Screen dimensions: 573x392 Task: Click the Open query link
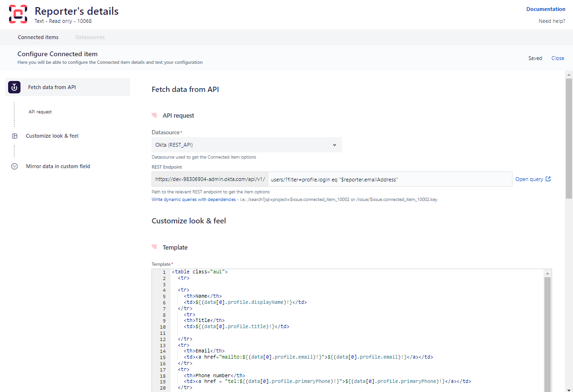[x=529, y=179]
